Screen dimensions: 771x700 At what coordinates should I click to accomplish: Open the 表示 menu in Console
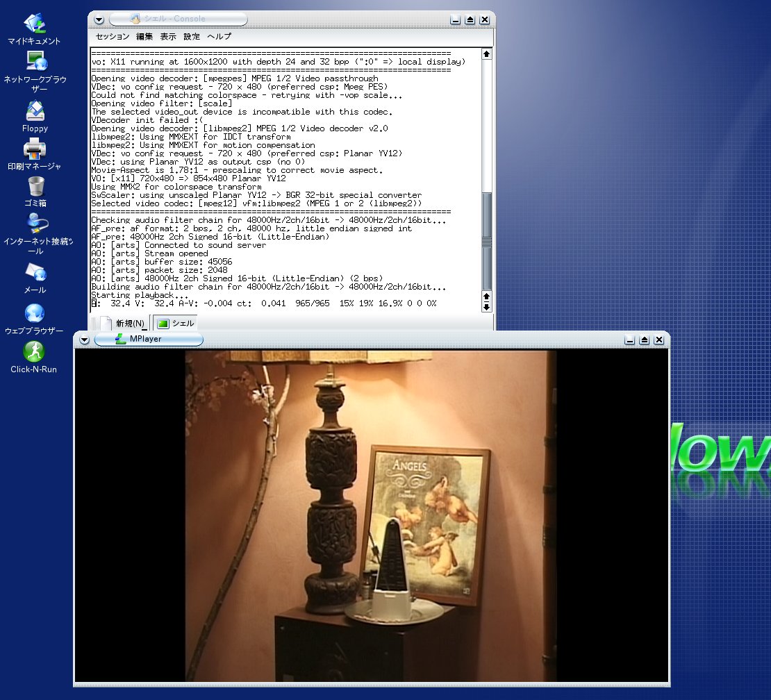pyautogui.click(x=168, y=36)
